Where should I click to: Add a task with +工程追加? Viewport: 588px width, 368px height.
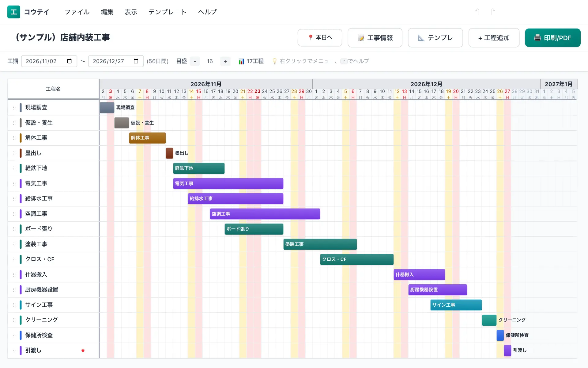tap(494, 38)
